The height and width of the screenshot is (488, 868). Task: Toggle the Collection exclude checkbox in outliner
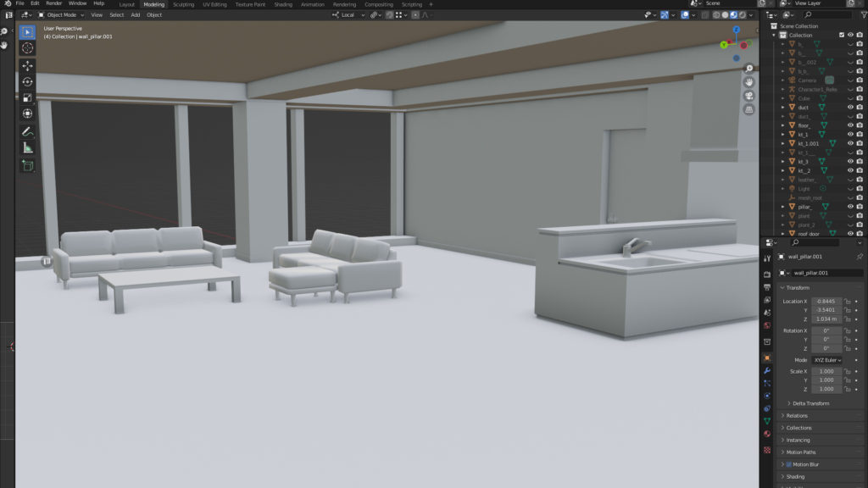842,35
